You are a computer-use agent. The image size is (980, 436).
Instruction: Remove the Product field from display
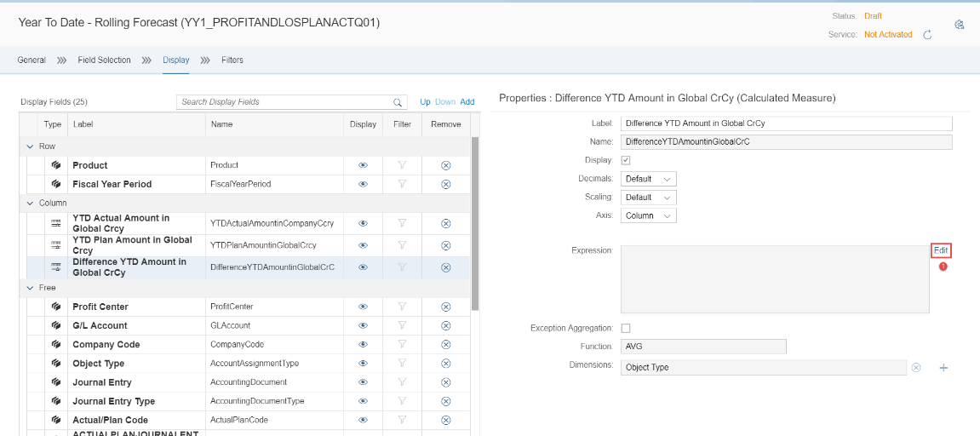[445, 165]
